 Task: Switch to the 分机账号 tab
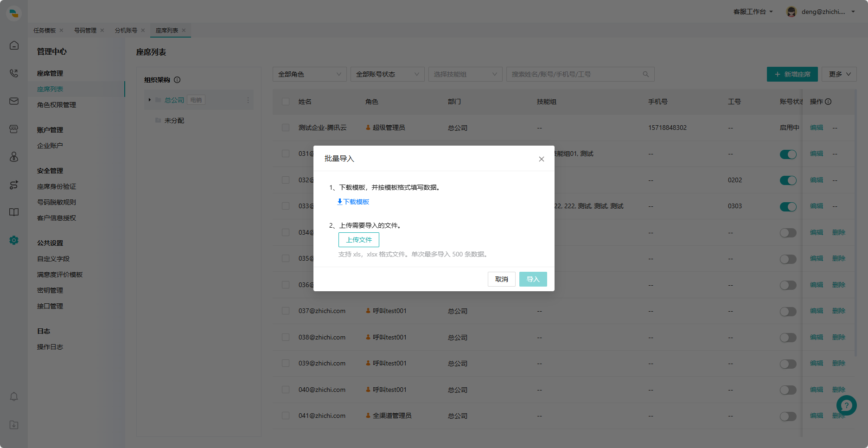click(126, 30)
